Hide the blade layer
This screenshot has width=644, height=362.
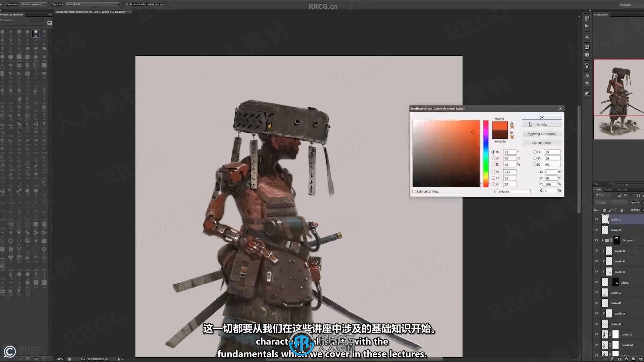pyautogui.click(x=596, y=282)
